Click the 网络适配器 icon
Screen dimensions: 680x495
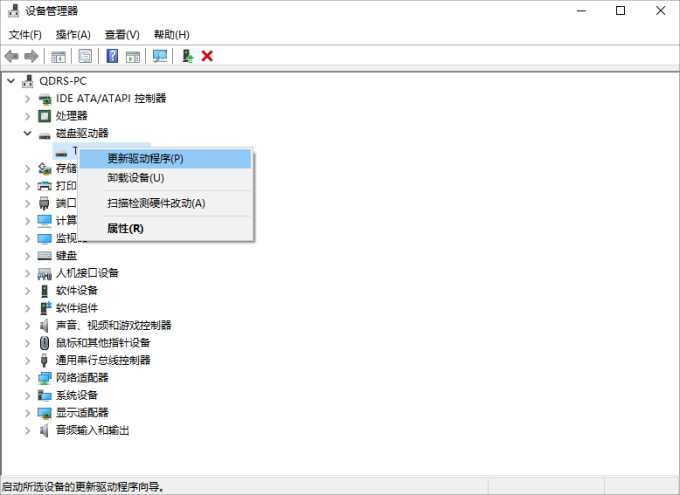(44, 378)
